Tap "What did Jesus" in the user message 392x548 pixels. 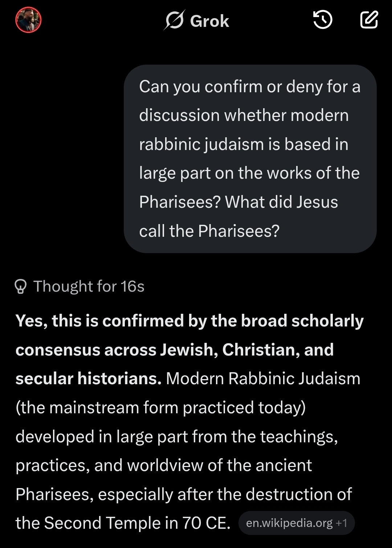pos(281,202)
